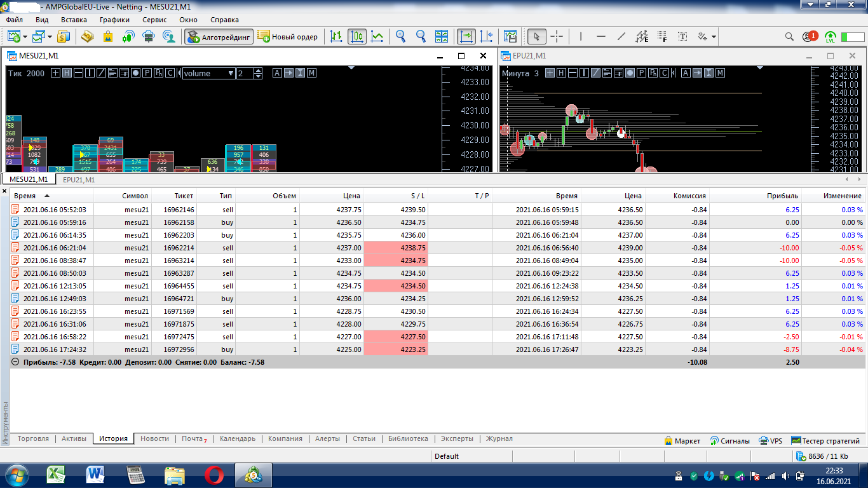Open the Вставка menu
The height and width of the screenshot is (488, 868).
point(74,20)
